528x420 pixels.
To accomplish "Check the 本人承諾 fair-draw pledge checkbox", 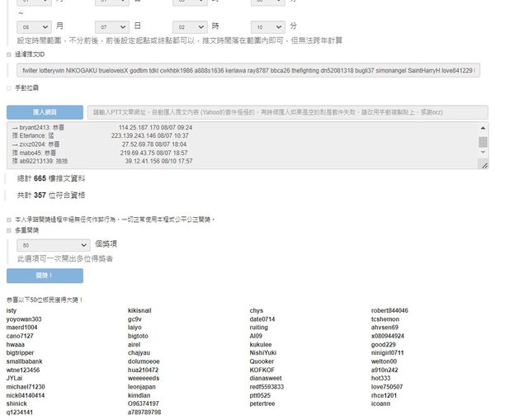I will pos(9,219).
